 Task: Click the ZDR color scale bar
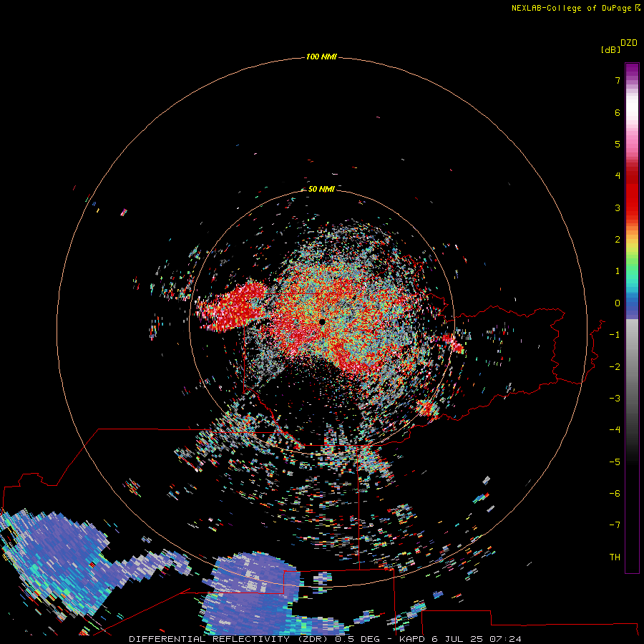(x=632, y=318)
